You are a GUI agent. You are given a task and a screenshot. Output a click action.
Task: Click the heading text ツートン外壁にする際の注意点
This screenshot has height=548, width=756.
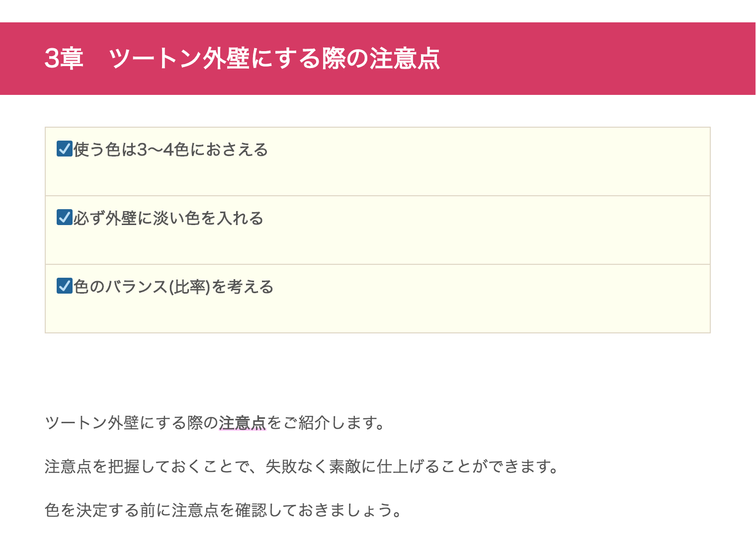tap(274, 58)
